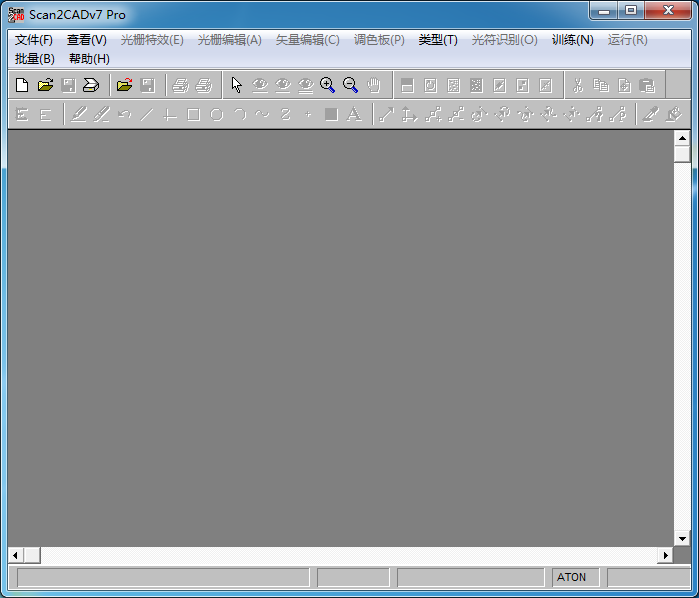Select the filled square tool
The width and height of the screenshot is (699, 598).
pos(331,115)
